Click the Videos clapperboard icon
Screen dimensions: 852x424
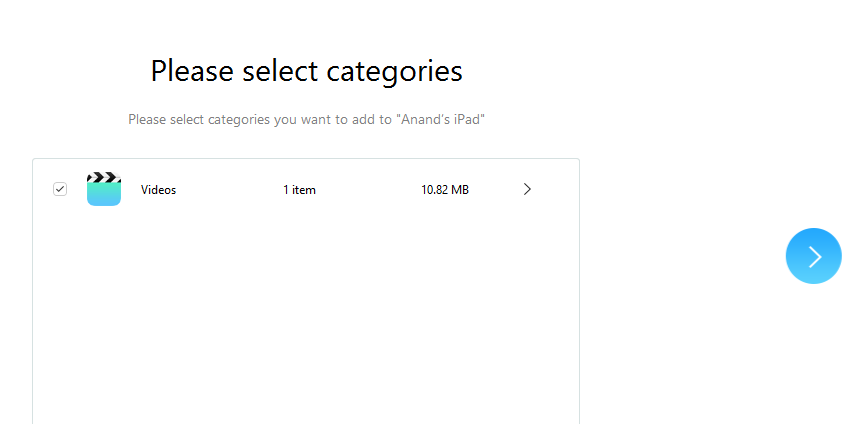(104, 189)
